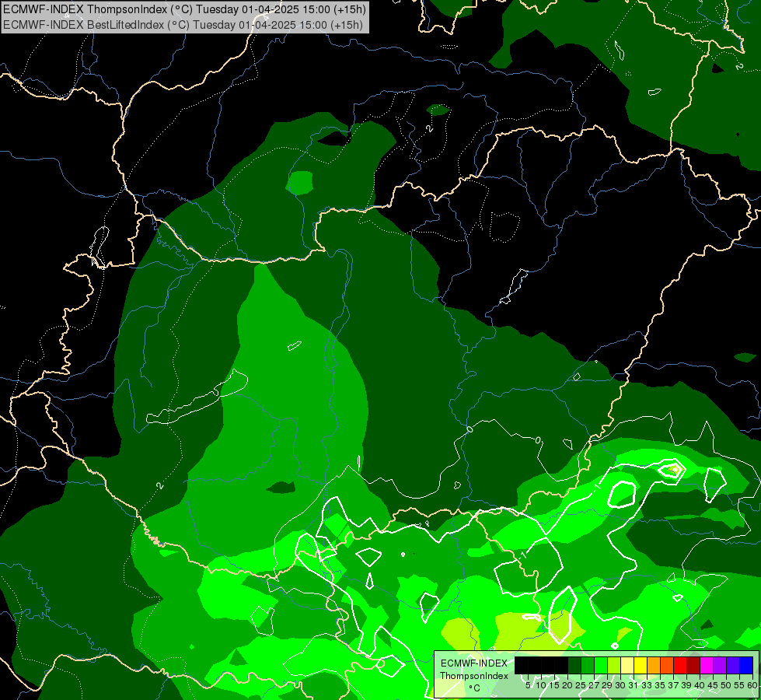Select the blue 55–60 legend swatch

point(746,665)
